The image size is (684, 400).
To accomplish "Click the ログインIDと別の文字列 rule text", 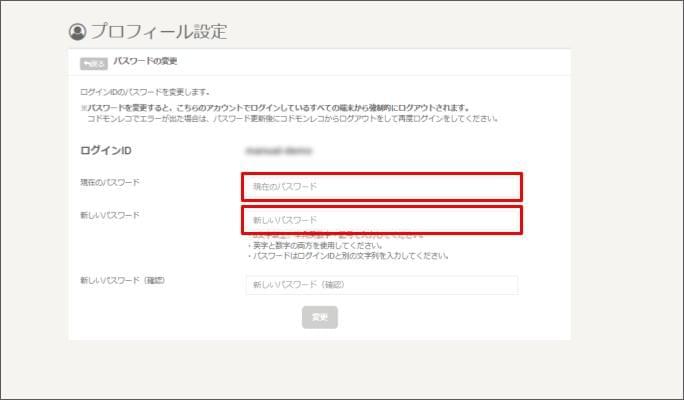I will click(x=345, y=256).
